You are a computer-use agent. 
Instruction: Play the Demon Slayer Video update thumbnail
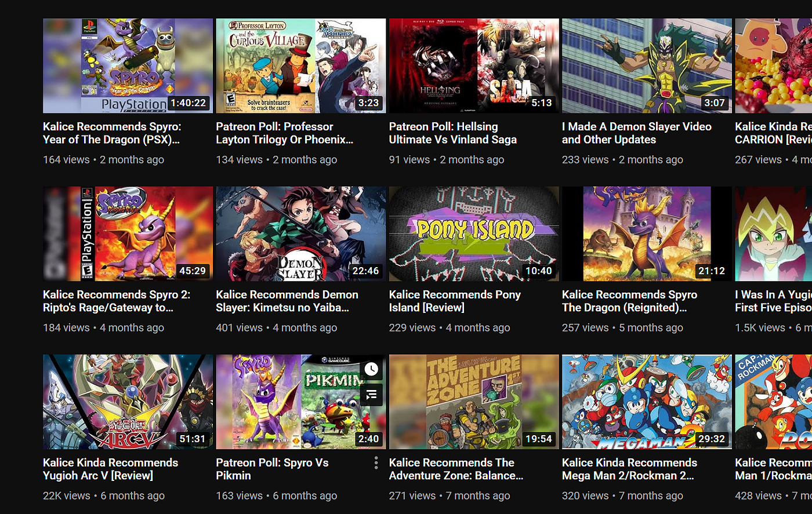click(647, 65)
